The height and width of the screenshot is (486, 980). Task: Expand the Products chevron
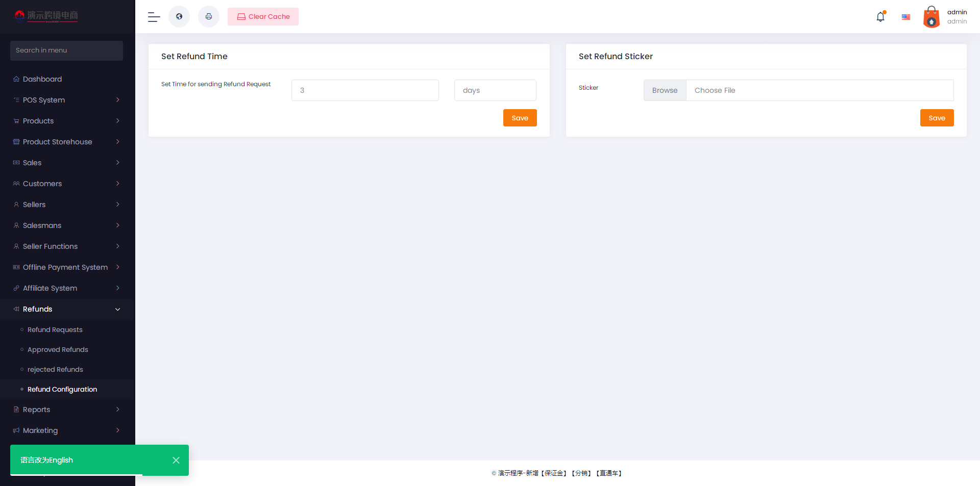tap(118, 121)
